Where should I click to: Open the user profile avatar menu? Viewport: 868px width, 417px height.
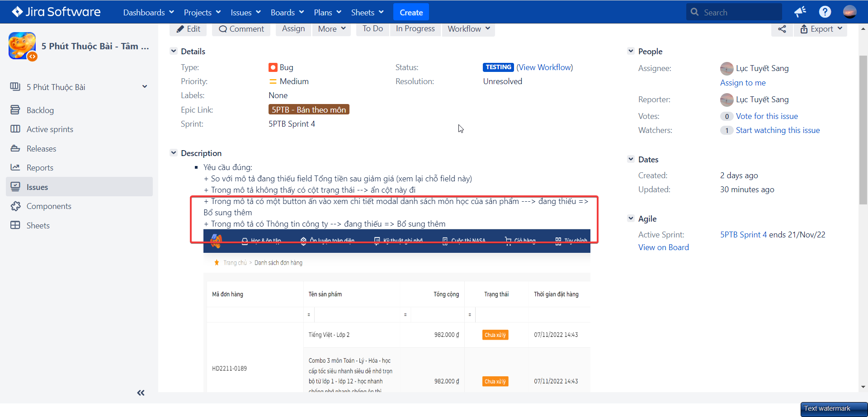850,12
